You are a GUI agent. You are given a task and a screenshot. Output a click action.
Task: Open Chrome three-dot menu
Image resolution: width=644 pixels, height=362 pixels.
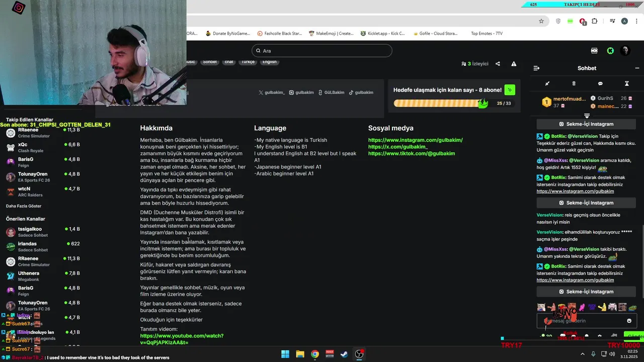[x=635, y=21]
